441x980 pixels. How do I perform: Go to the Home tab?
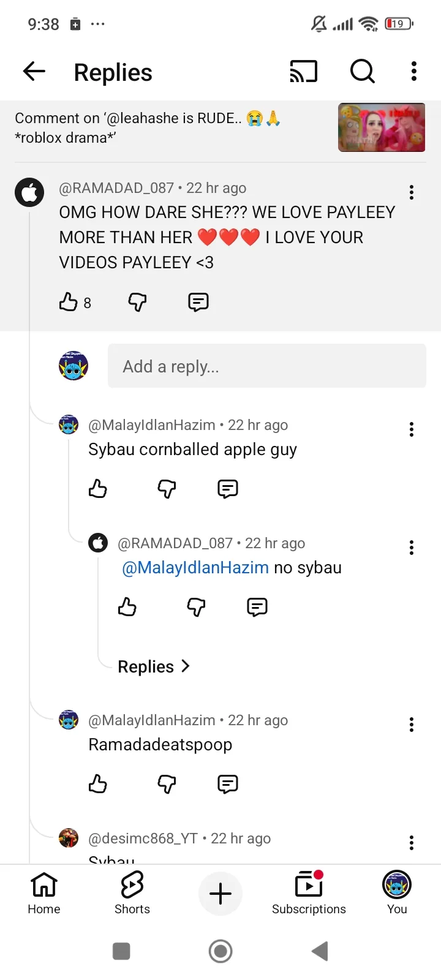[x=44, y=893]
